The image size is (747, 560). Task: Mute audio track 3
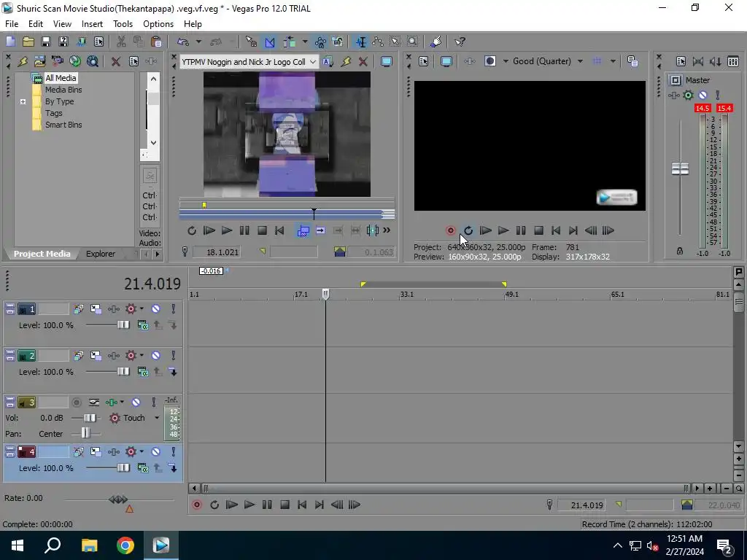click(136, 402)
